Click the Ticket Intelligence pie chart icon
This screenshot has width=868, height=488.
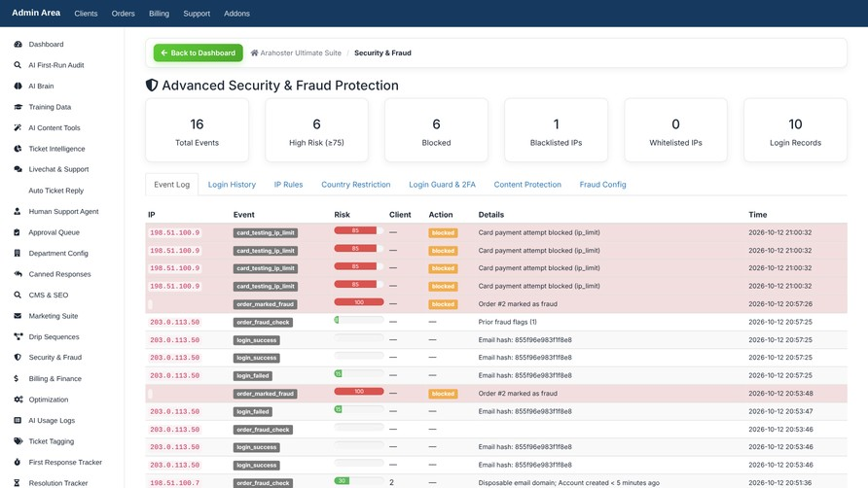coord(18,149)
